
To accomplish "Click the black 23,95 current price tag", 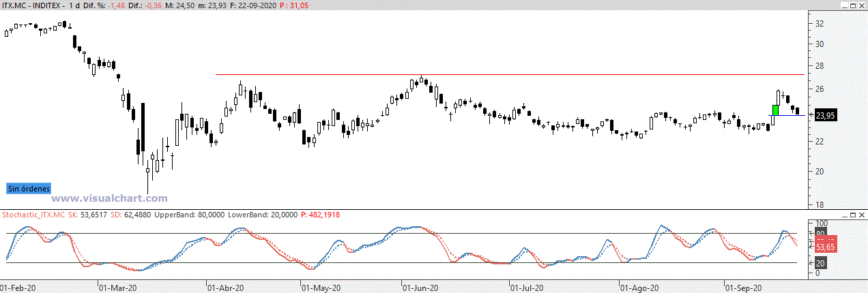I will (x=826, y=116).
